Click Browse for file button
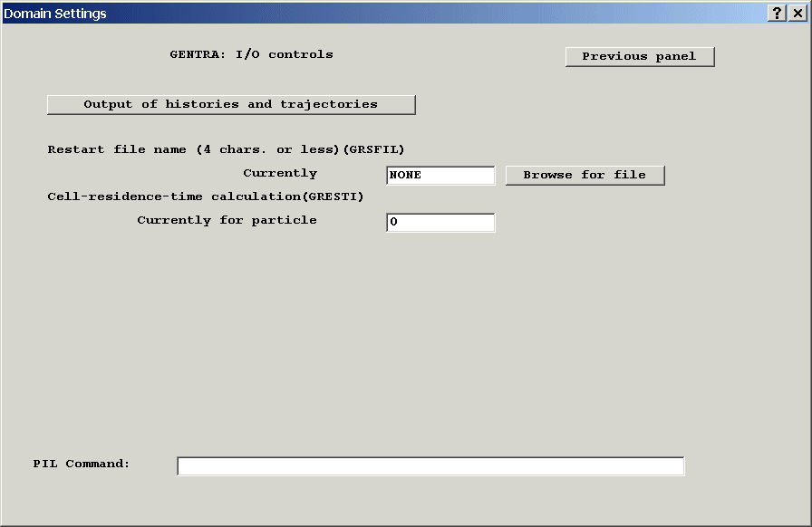The image size is (812, 527). (585, 175)
